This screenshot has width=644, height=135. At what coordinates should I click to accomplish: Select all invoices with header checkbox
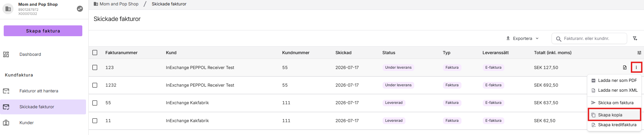point(95,53)
